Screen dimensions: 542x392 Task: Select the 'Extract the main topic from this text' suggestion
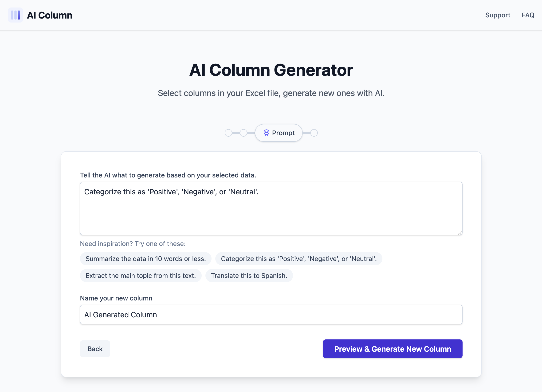coord(141,276)
